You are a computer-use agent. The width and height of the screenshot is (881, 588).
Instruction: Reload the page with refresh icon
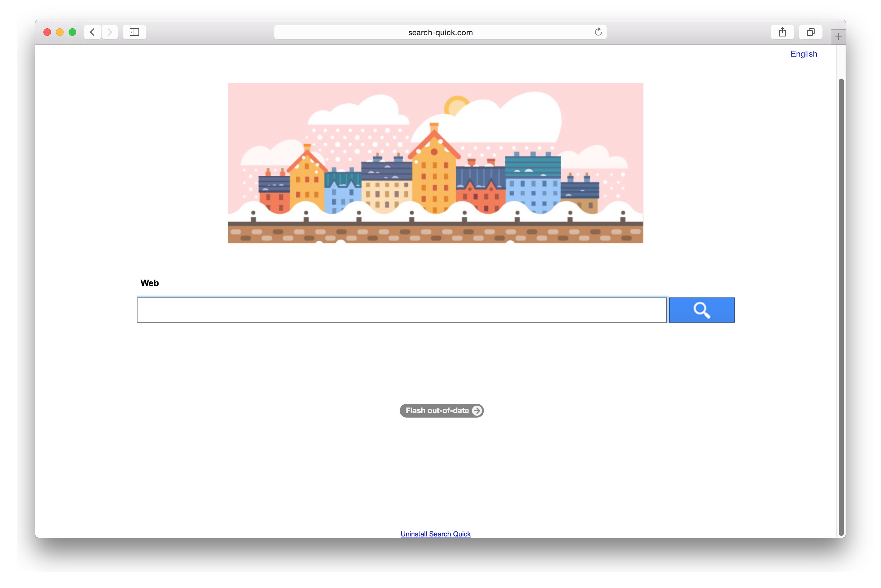(x=598, y=32)
